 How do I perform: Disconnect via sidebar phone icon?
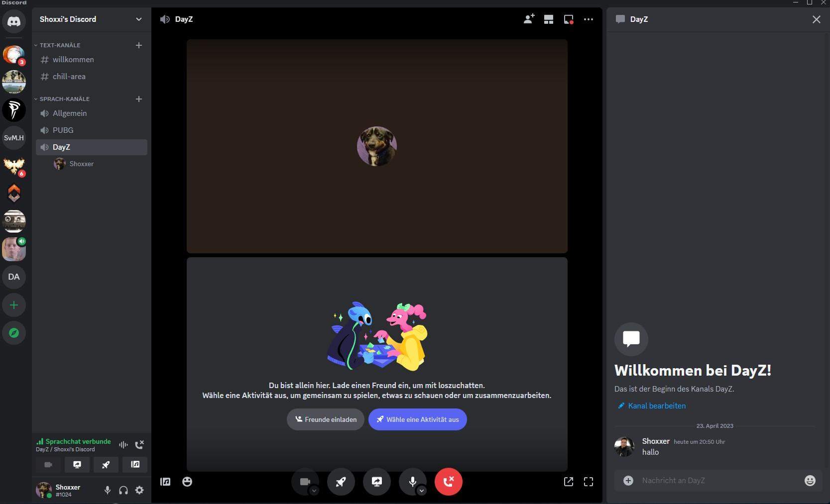pyautogui.click(x=140, y=445)
